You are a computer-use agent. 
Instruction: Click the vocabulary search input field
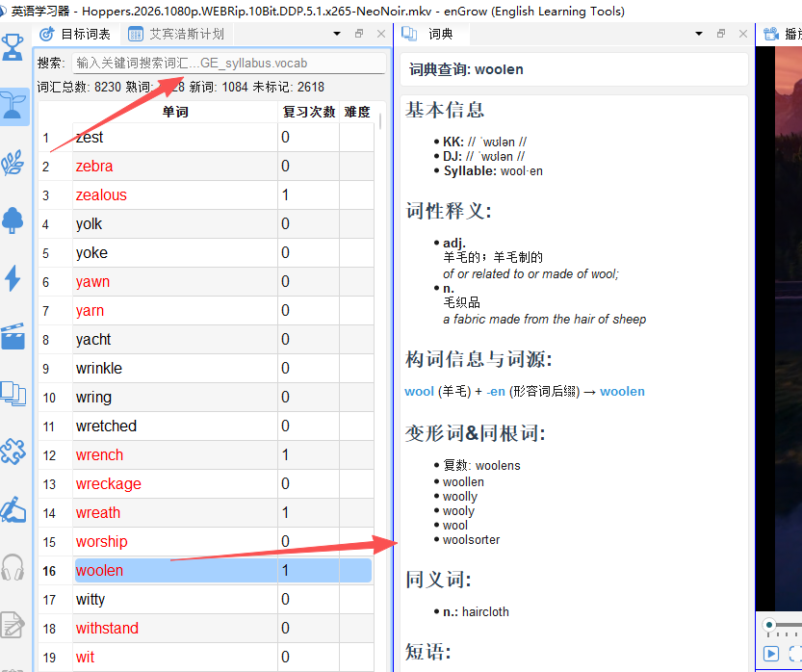point(228,64)
